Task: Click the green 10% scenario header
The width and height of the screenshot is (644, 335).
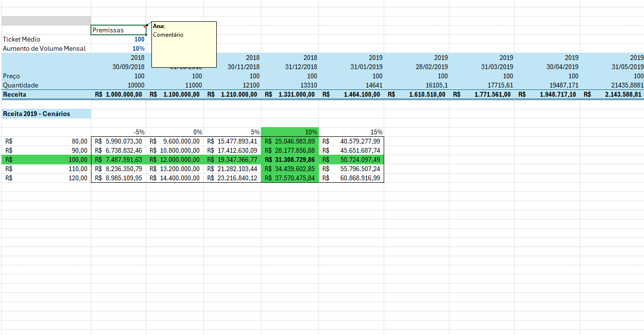Action: tap(290, 131)
